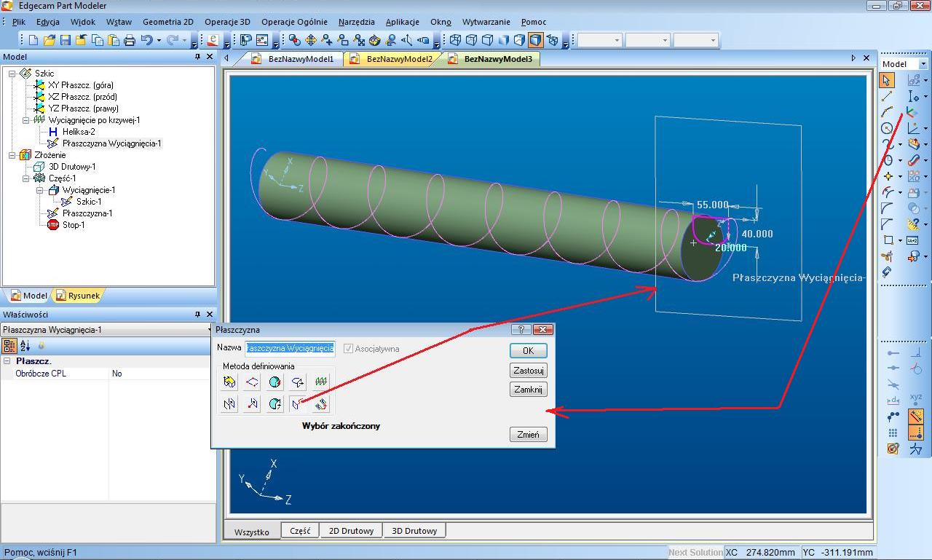Click the dialog help question button

click(x=521, y=330)
